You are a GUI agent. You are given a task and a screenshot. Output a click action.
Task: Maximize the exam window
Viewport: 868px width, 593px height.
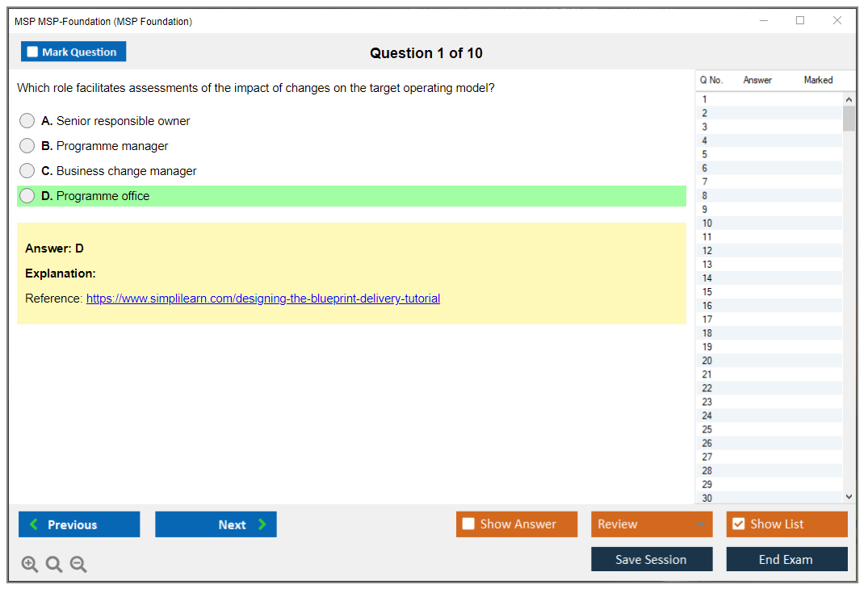(x=800, y=21)
